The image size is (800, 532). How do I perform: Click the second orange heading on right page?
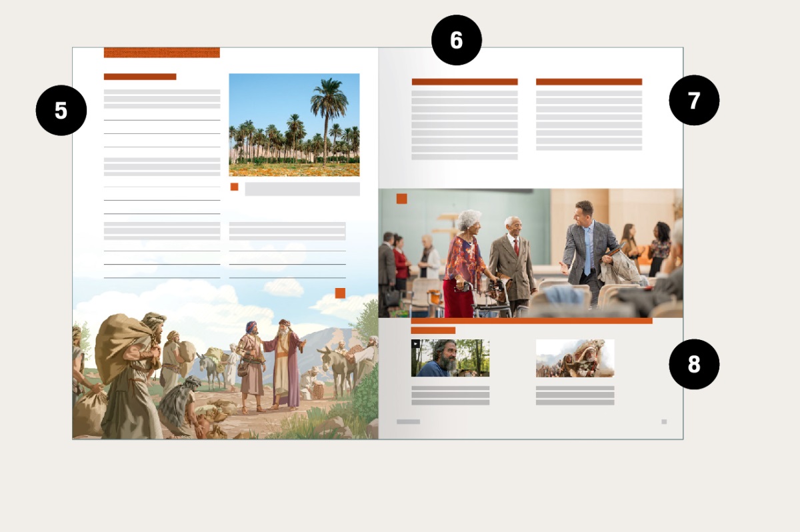click(589, 82)
